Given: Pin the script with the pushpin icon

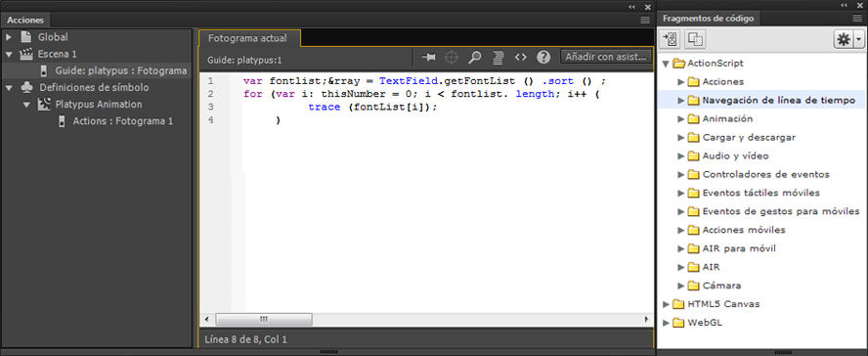Looking at the screenshot, I should (428, 57).
